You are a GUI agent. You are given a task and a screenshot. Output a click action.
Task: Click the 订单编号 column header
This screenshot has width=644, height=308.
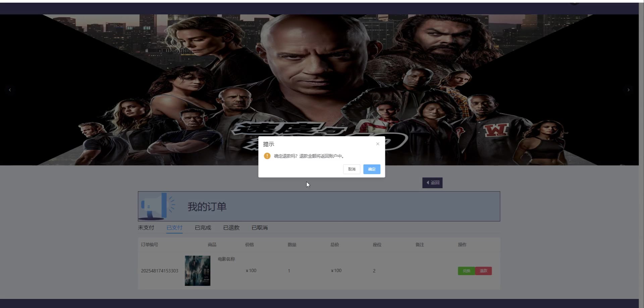point(150,245)
